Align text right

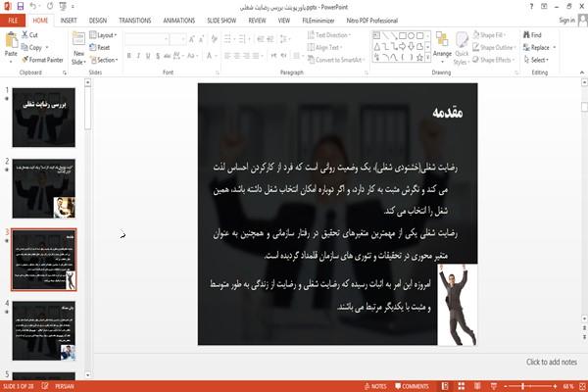[x=246, y=56]
